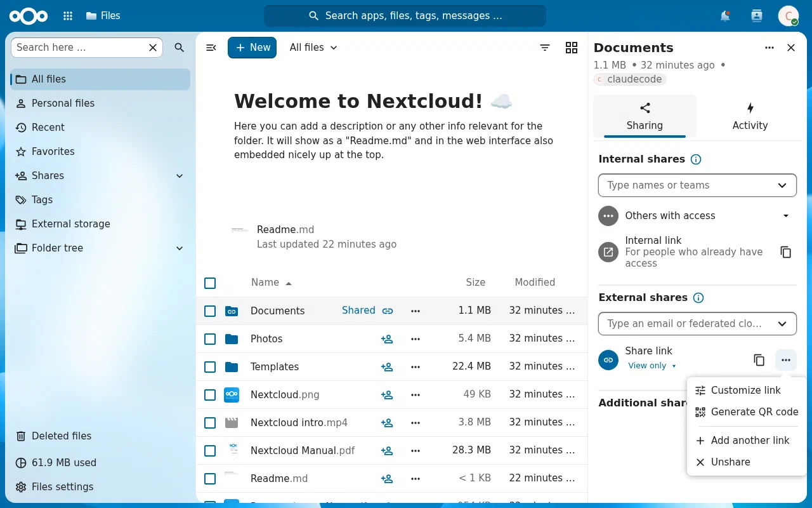
Task: Open Documents sidebar more actions icon
Action: click(x=769, y=48)
